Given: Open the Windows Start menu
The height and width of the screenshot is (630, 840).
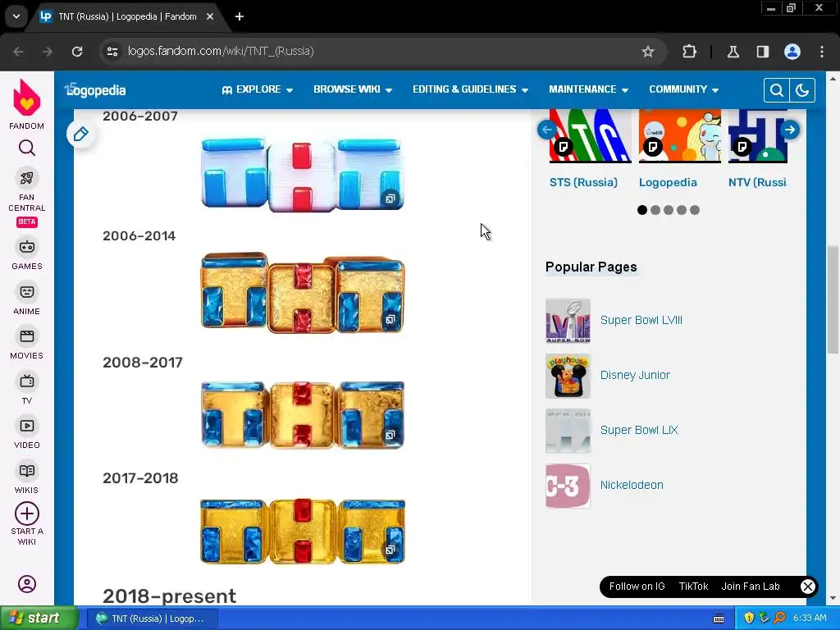Looking at the screenshot, I should (x=39, y=619).
